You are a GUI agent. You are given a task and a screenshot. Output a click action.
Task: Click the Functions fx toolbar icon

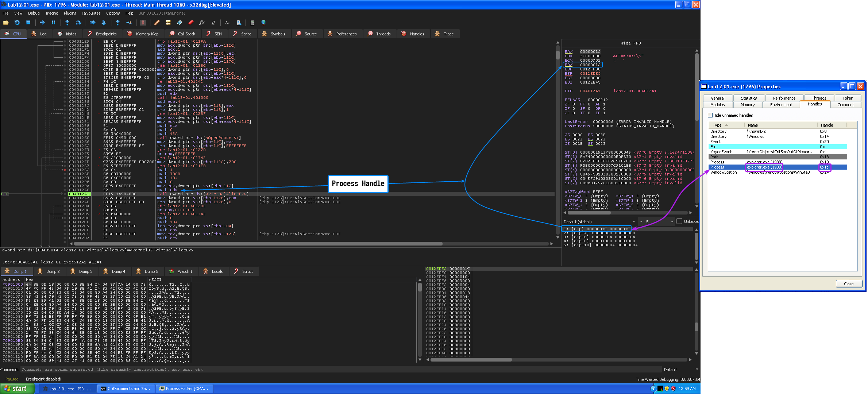coord(202,23)
